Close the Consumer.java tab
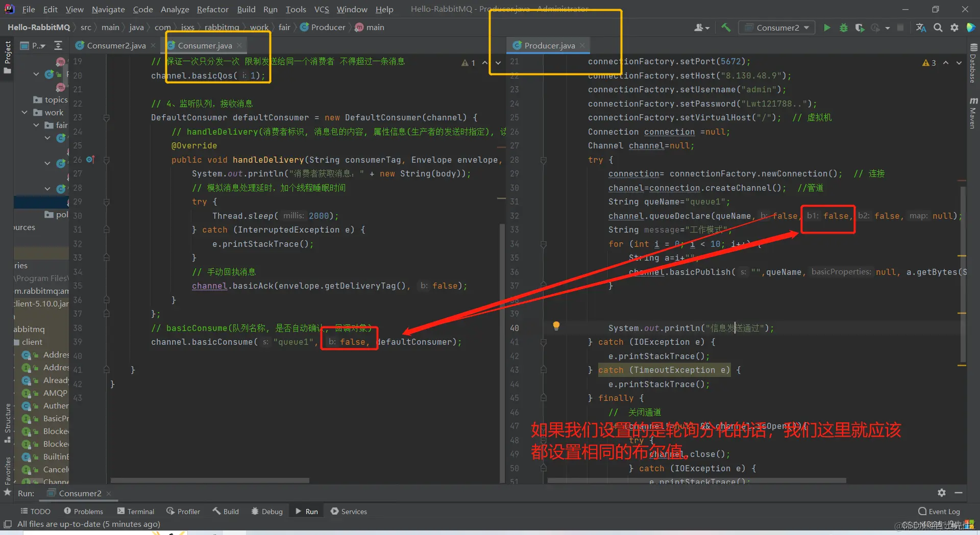980x535 pixels. [239, 45]
